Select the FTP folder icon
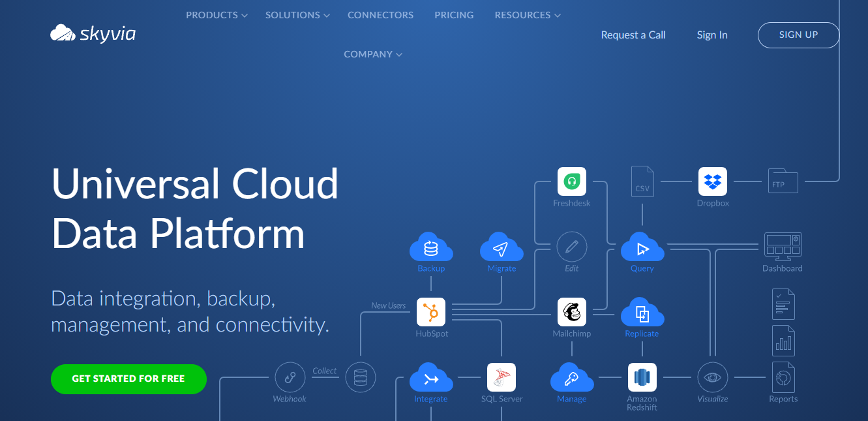The height and width of the screenshot is (421, 868). click(783, 181)
